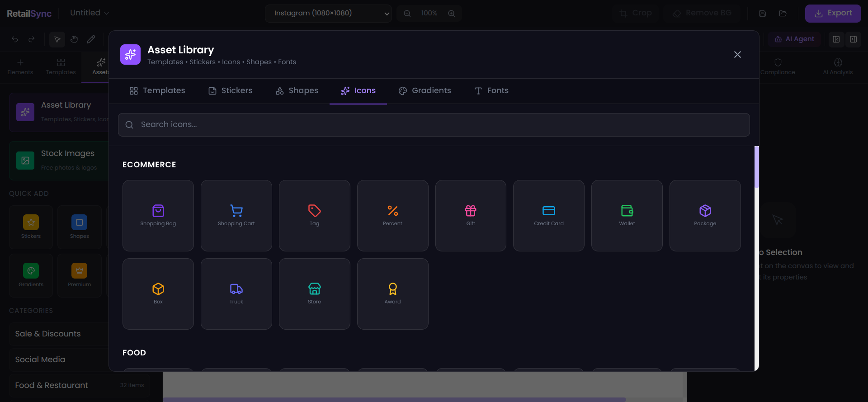Open the canvas size dropdown
Screen dimensions: 868x402
328,14
